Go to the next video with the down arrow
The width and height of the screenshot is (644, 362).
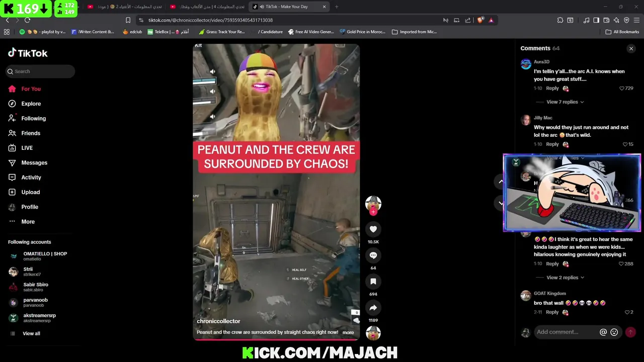[501, 204]
